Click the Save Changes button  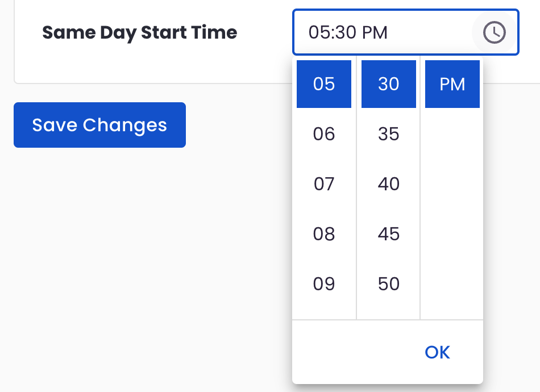point(100,125)
